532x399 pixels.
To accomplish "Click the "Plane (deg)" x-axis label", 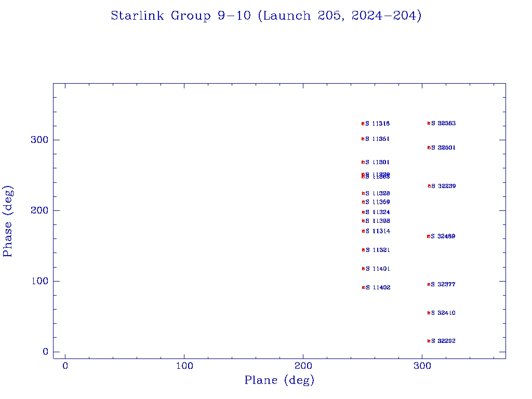I will click(x=280, y=380).
